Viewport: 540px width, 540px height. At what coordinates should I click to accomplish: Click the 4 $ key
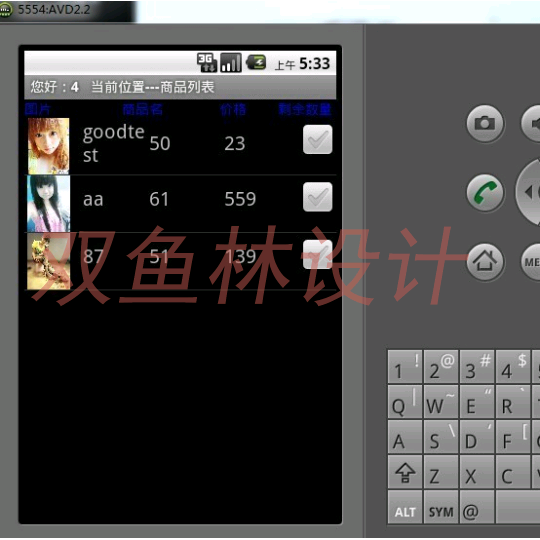tap(513, 366)
